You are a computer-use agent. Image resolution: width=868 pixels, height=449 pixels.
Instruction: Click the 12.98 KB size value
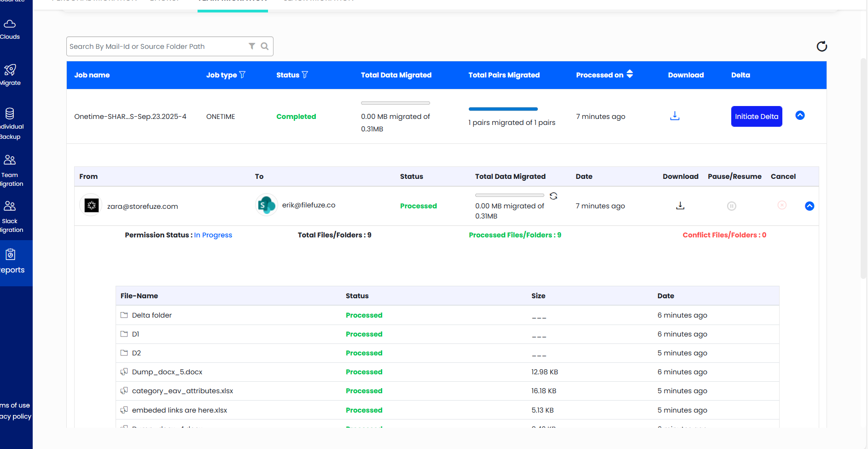tap(545, 372)
